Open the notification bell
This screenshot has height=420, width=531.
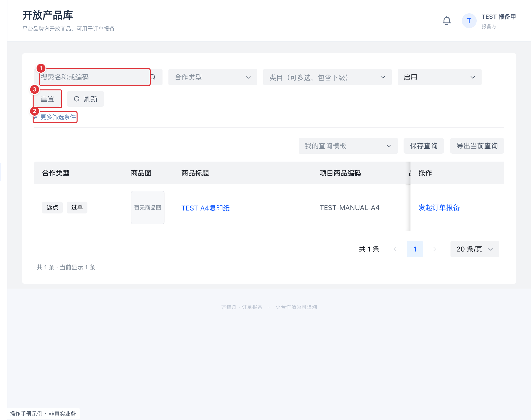click(447, 21)
